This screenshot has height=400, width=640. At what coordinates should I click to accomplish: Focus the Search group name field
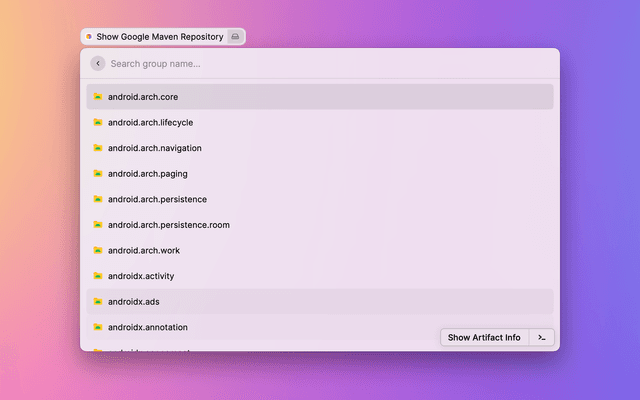[x=300, y=63]
